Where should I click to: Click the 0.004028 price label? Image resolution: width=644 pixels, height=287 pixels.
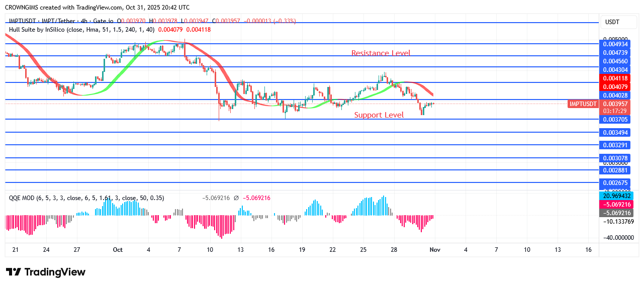click(615, 95)
